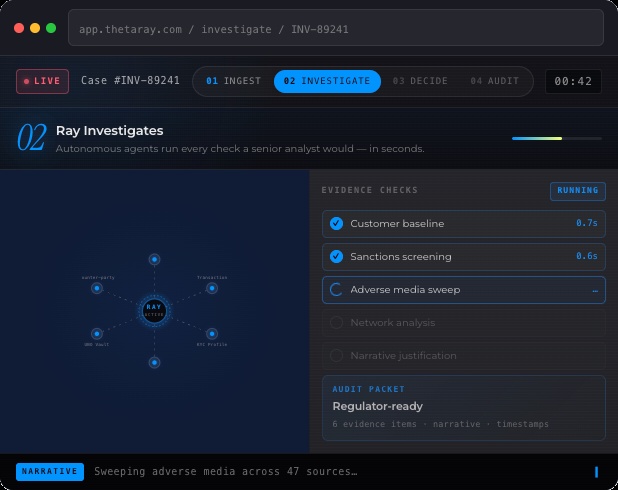
Task: Select the UBO Vault graph node
Action: [x=97, y=333]
